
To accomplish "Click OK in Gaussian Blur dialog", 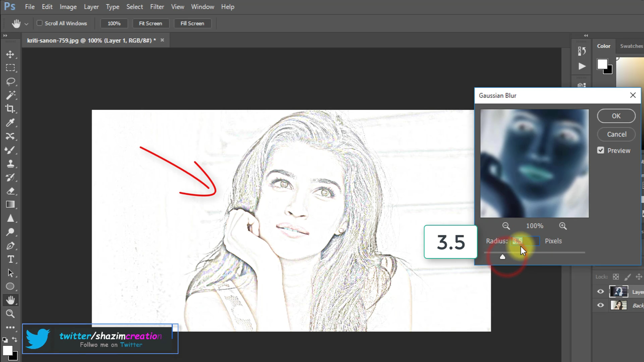I will point(616,116).
